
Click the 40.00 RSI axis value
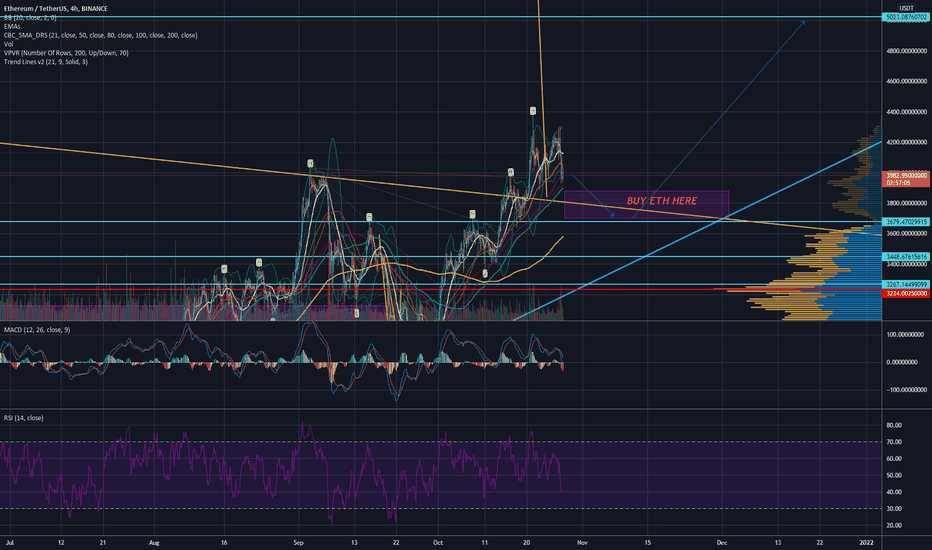point(894,492)
